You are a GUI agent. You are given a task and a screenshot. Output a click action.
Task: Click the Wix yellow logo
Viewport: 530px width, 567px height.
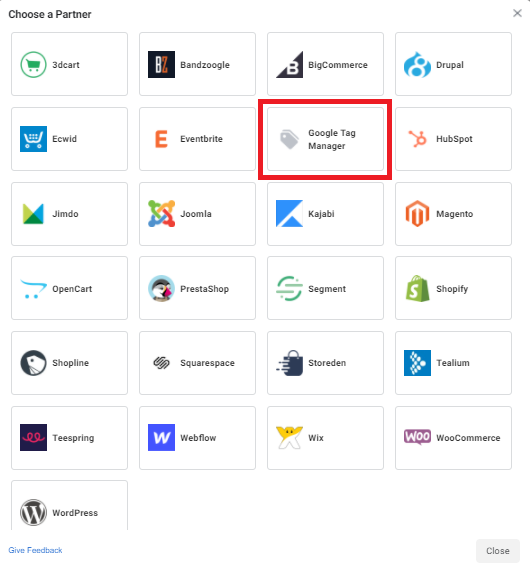(289, 438)
